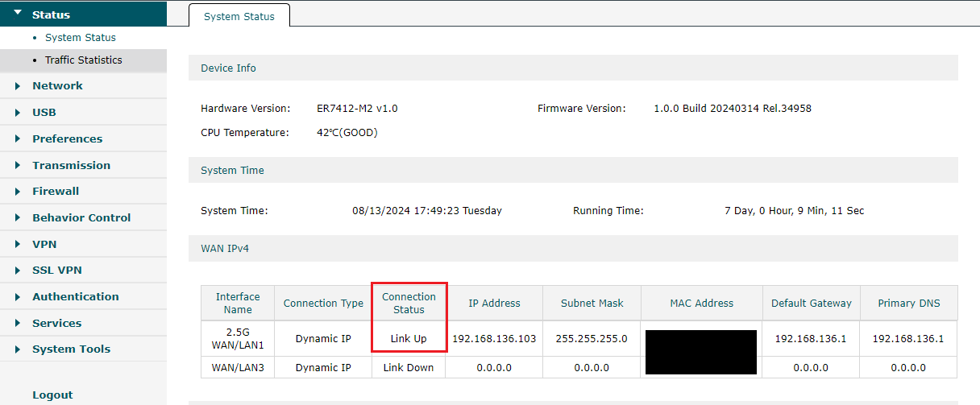
Task: Click the Logout link
Action: pyautogui.click(x=52, y=395)
